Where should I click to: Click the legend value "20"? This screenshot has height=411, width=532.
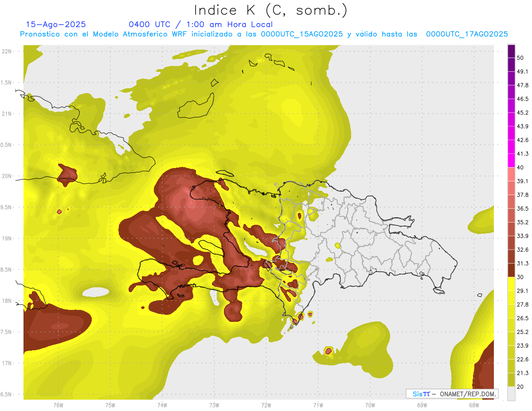click(x=520, y=387)
